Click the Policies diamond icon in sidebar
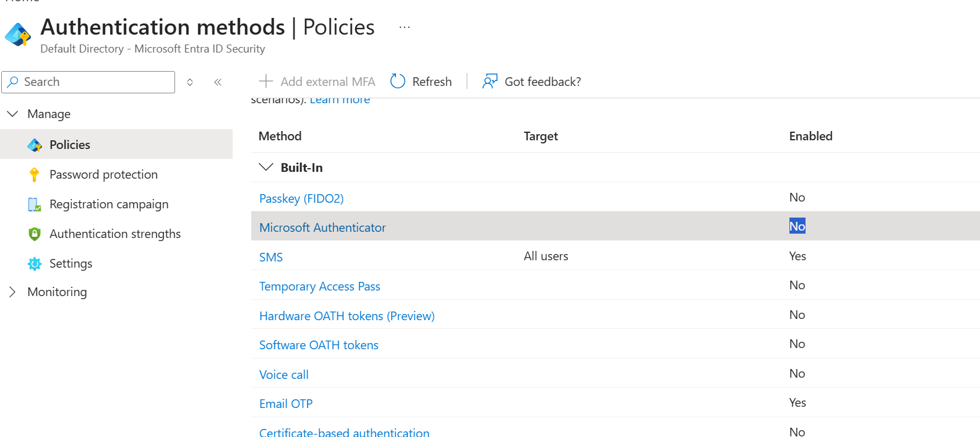 click(35, 145)
